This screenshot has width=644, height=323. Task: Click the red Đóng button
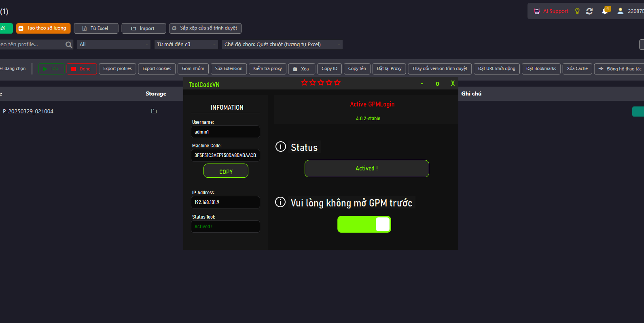tap(81, 69)
